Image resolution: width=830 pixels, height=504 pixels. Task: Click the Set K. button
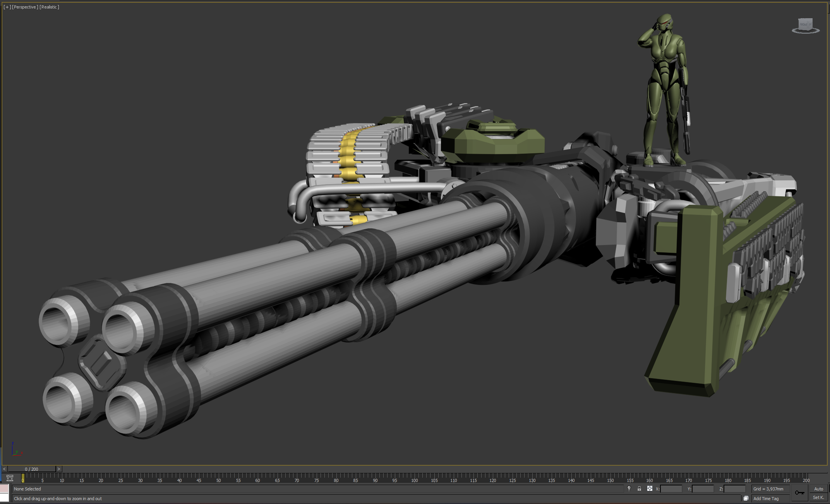tap(818, 498)
